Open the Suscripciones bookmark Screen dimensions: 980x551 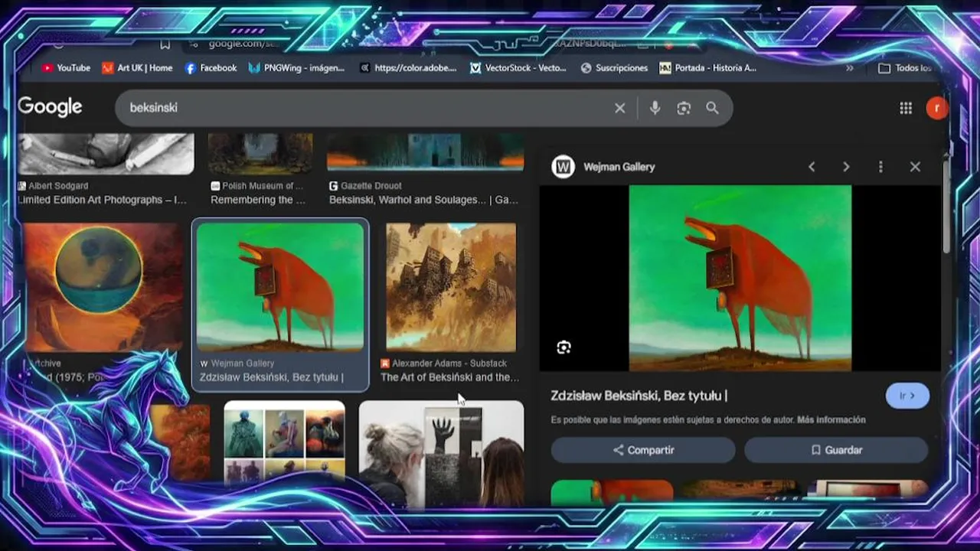click(x=614, y=68)
